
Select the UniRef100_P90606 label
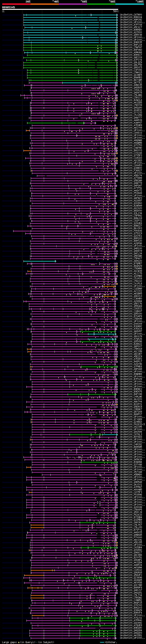[x=131, y=231]
